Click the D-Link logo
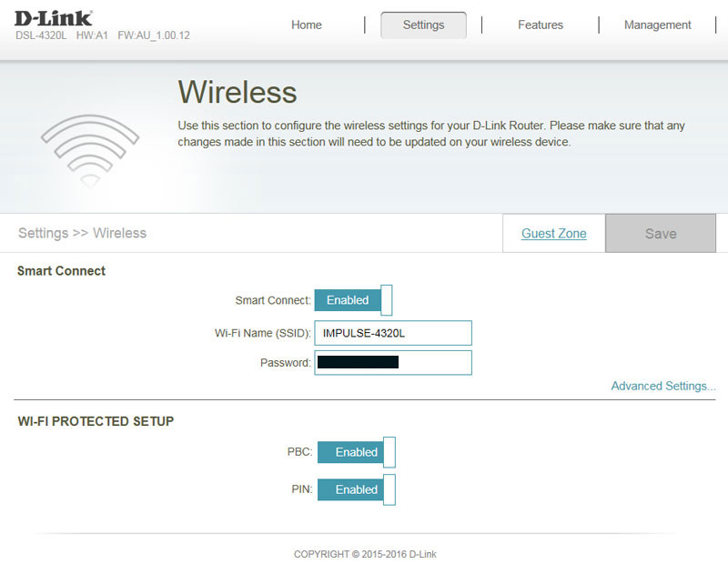This screenshot has width=728, height=574. [x=53, y=18]
